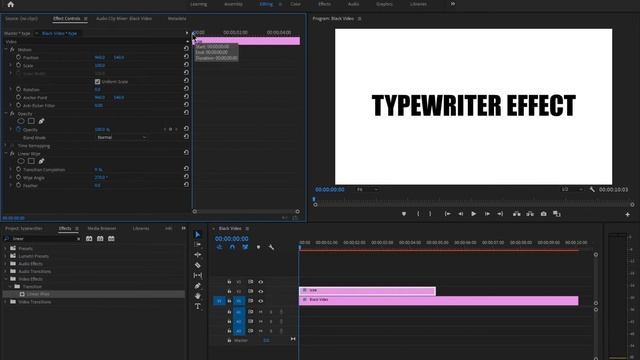Toggle the Linear Wipe fx on/off
Viewport: 640px width, 360px height.
[x=12, y=153]
